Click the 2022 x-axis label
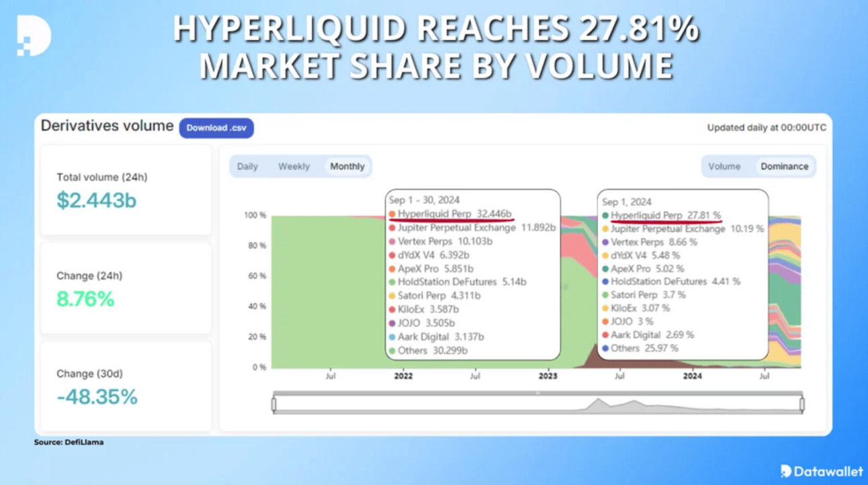Screen dimensions: 868x485 click(x=403, y=376)
